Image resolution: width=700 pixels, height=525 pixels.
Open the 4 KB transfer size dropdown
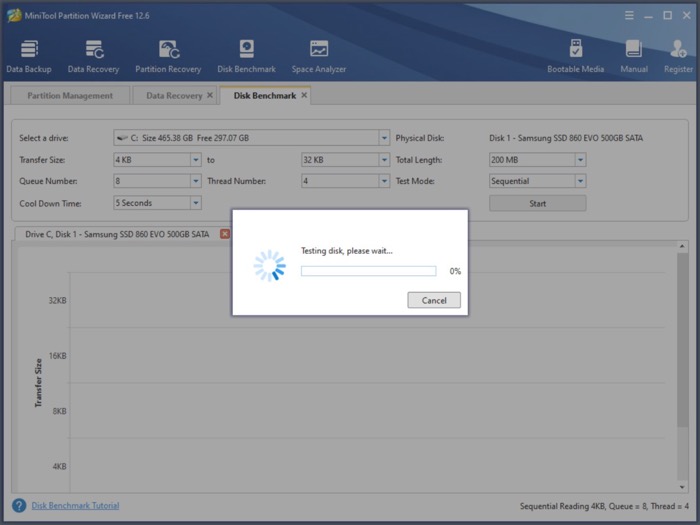[196, 159]
